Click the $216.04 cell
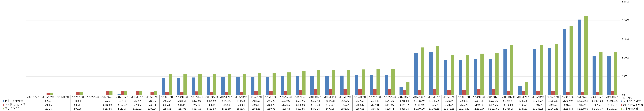The width and height of the screenshot is (644, 111). tap(405, 101)
